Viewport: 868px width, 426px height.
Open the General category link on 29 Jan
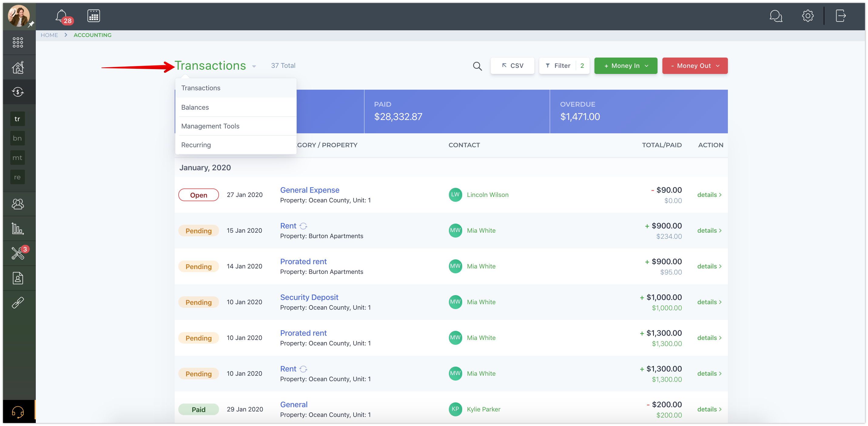tap(294, 404)
